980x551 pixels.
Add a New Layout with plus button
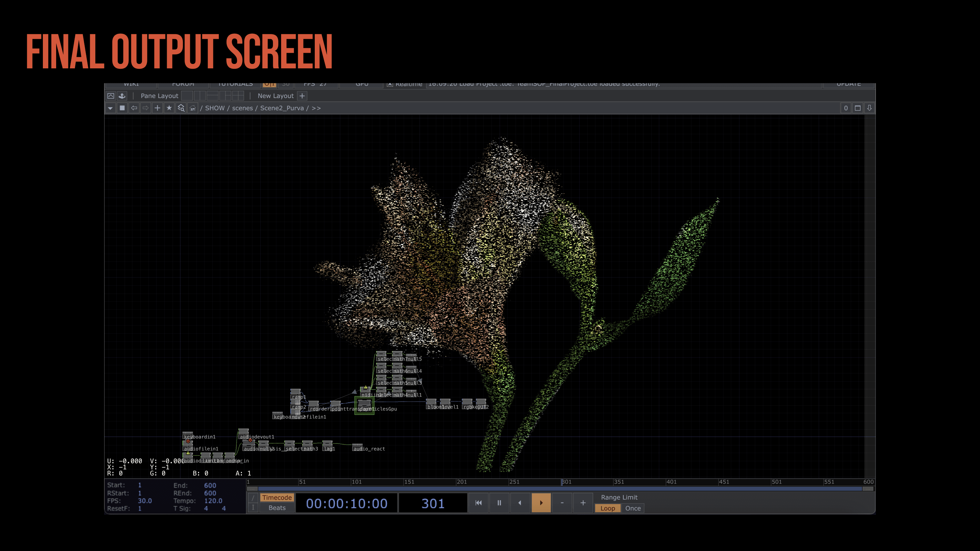[x=302, y=96]
